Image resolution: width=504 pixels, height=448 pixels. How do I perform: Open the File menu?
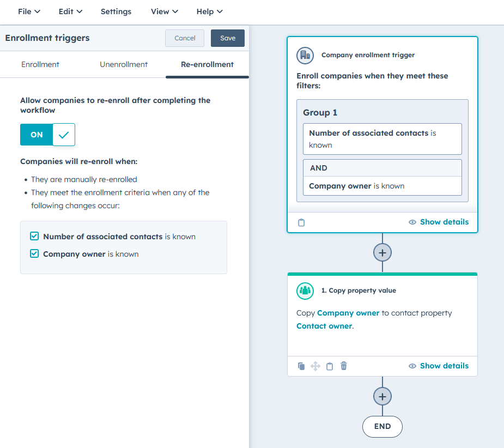(x=28, y=11)
